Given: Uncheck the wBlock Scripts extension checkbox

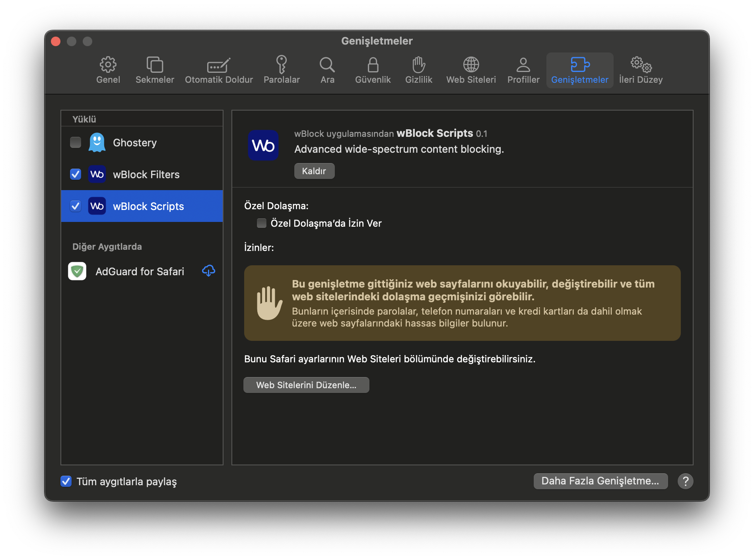Looking at the screenshot, I should (76, 206).
